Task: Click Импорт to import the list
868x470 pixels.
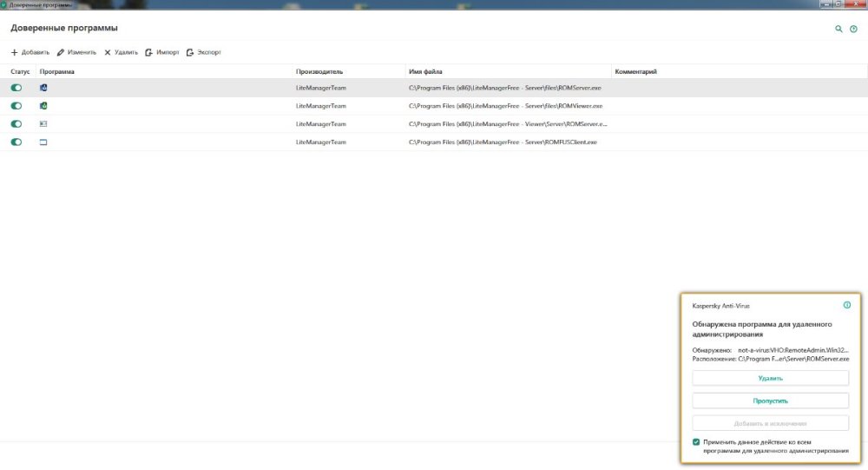Action: [162, 52]
